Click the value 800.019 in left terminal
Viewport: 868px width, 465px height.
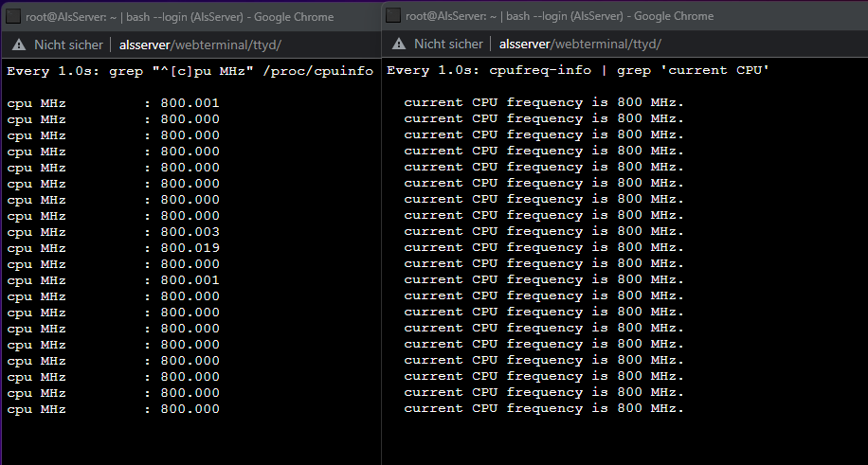point(190,248)
